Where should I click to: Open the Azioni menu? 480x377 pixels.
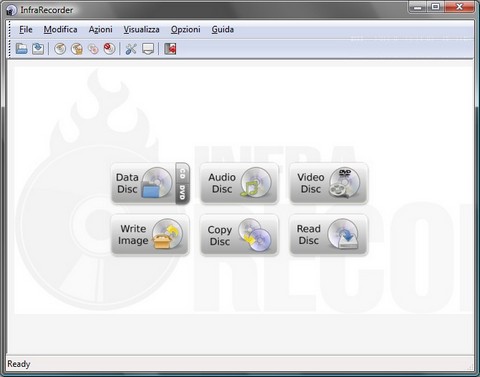pyautogui.click(x=100, y=30)
